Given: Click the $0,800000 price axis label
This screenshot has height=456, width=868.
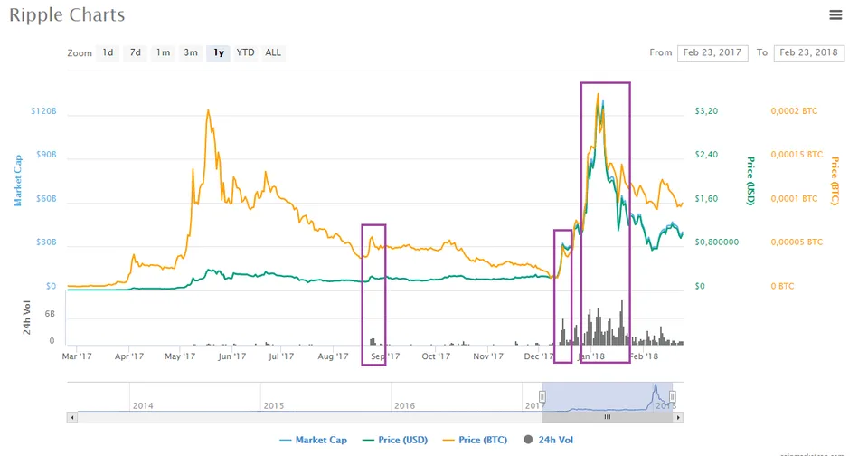Looking at the screenshot, I should pyautogui.click(x=717, y=242).
